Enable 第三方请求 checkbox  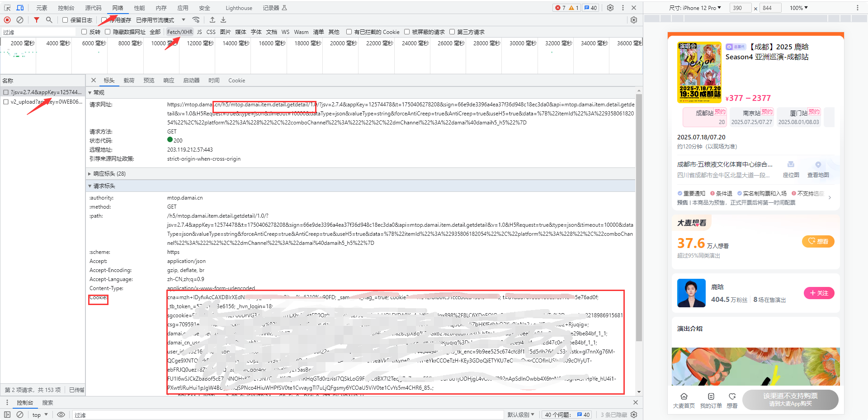coord(452,32)
